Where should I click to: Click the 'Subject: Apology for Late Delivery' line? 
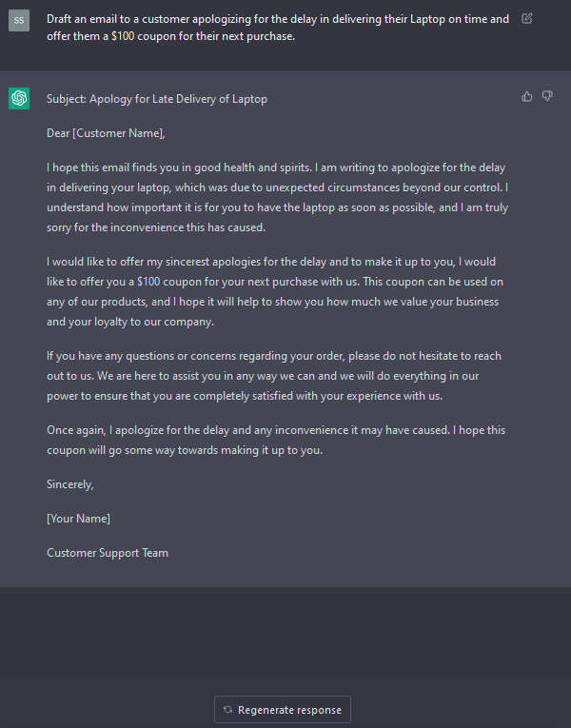157,99
